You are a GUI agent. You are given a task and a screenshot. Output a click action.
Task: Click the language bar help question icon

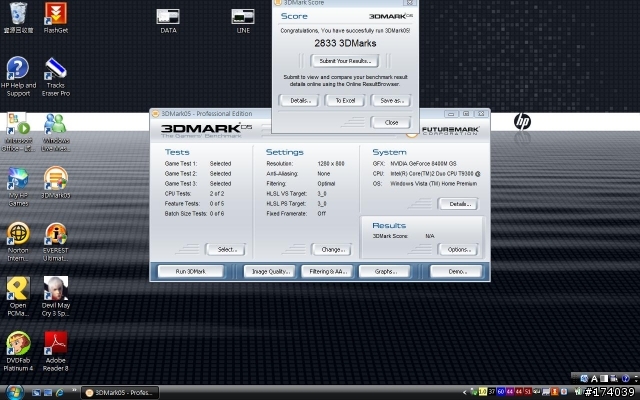pos(625,379)
